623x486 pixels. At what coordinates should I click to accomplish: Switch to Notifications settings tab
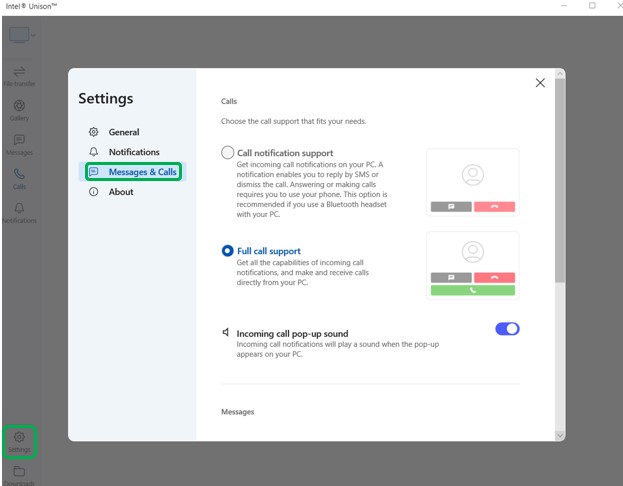(133, 152)
